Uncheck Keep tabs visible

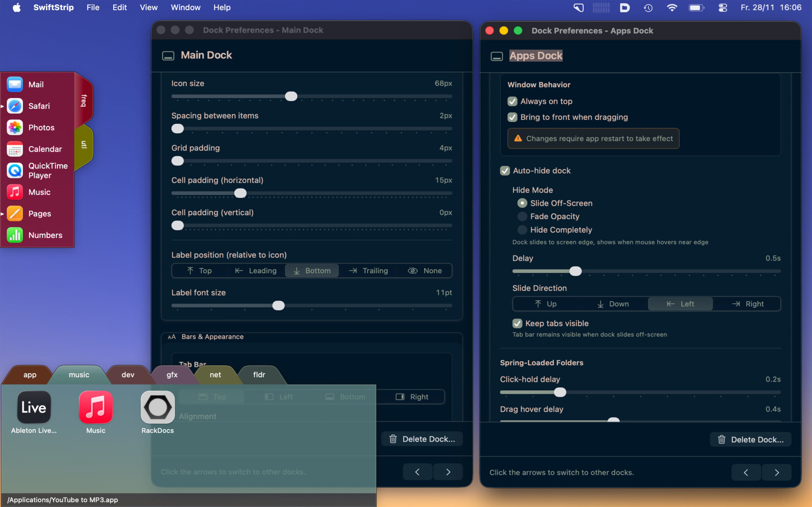click(x=517, y=323)
